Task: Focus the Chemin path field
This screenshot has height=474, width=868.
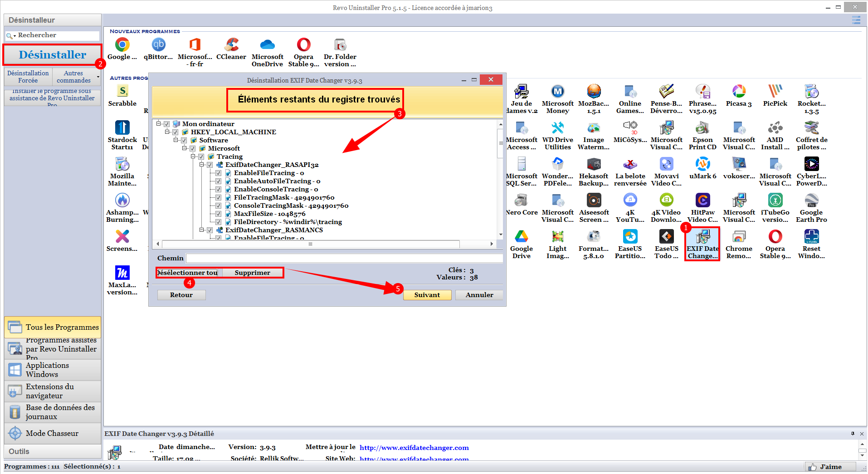Action: 344,258
